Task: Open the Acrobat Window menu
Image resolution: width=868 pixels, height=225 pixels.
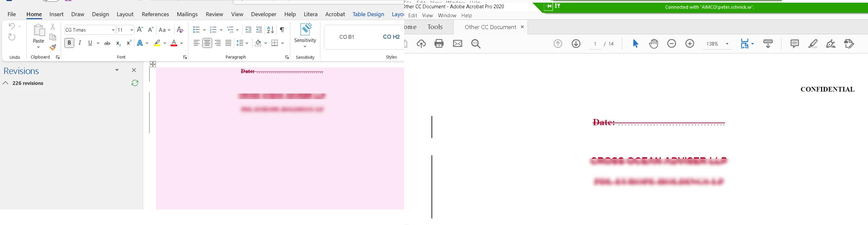Action: click(447, 16)
